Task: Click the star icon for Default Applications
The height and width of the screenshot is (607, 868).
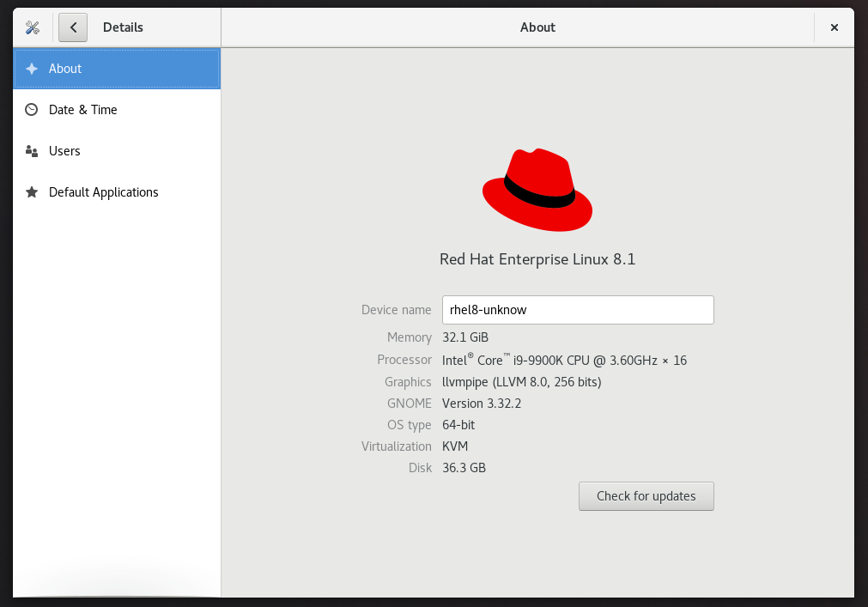Action: point(32,192)
